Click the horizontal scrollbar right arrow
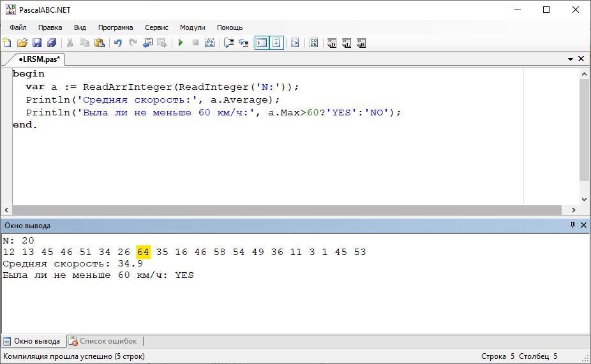The image size is (591, 364). click(x=574, y=210)
